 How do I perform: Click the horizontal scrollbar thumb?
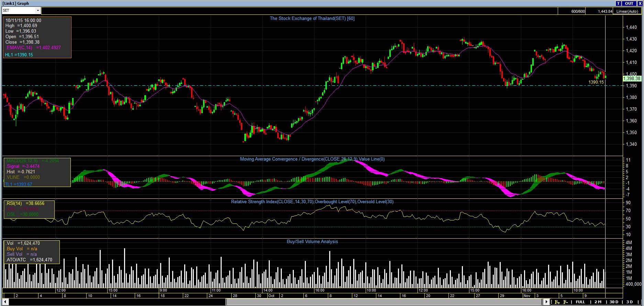(x=384, y=302)
